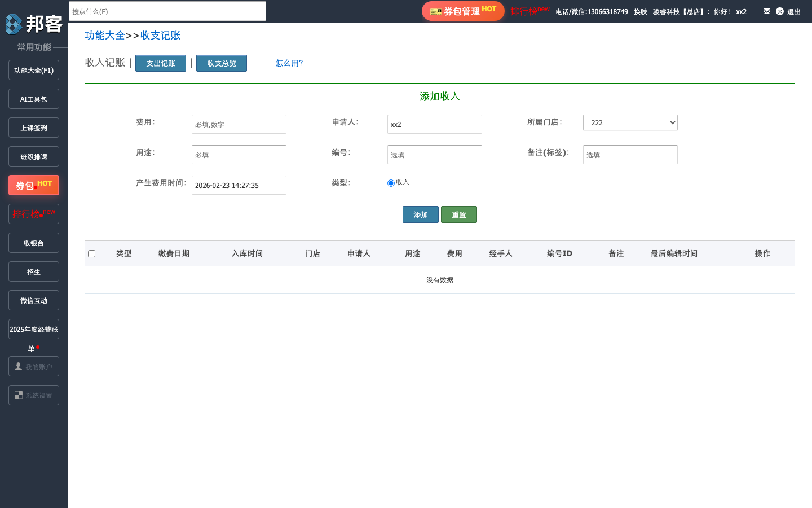Click the 邦客 logo
This screenshot has width=812, height=508.
click(x=34, y=24)
